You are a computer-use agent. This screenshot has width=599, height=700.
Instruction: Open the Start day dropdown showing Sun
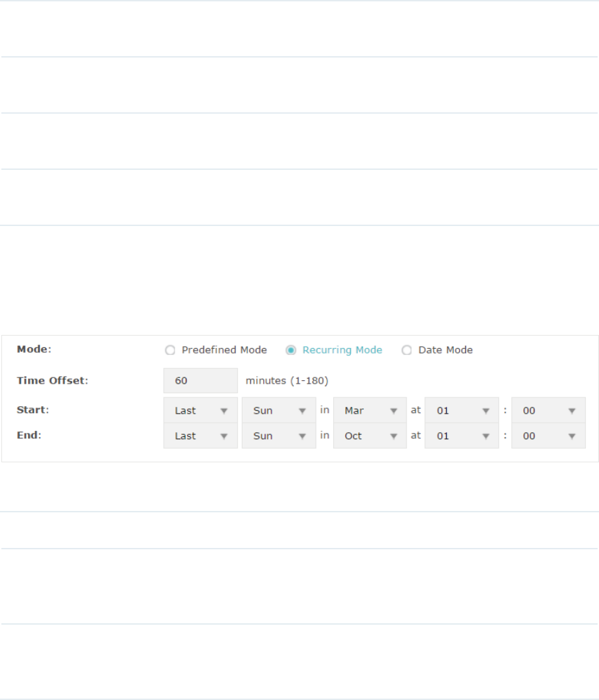pyautogui.click(x=279, y=410)
